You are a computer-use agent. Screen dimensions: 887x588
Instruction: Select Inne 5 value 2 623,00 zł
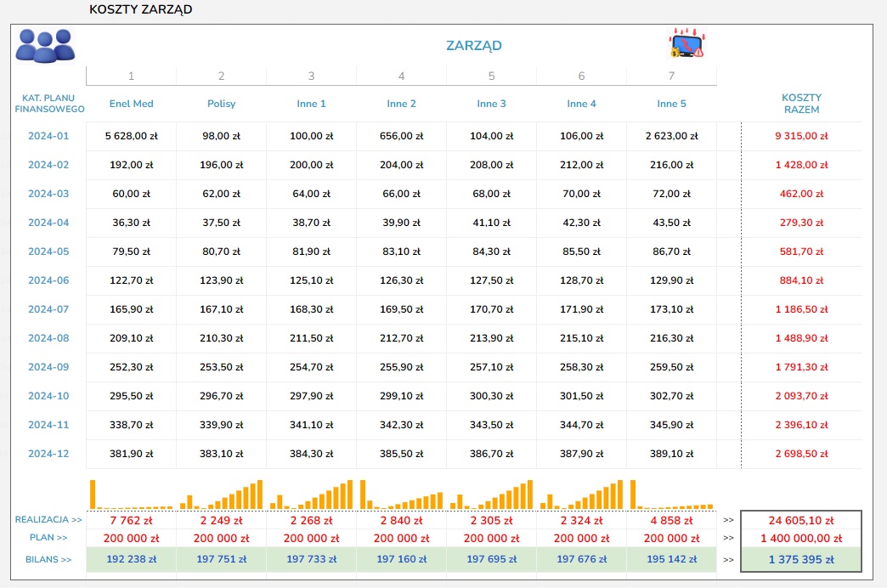(x=671, y=136)
